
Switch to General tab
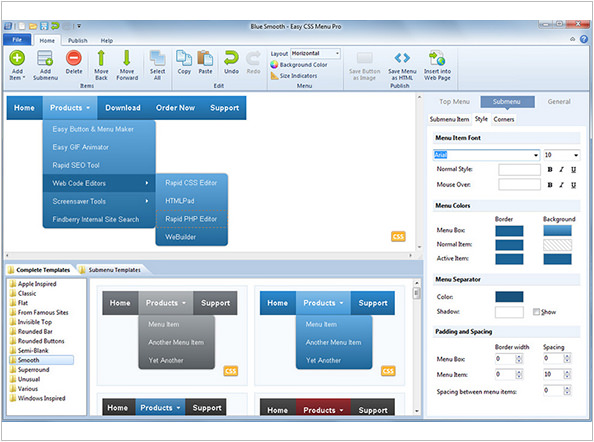coord(559,102)
